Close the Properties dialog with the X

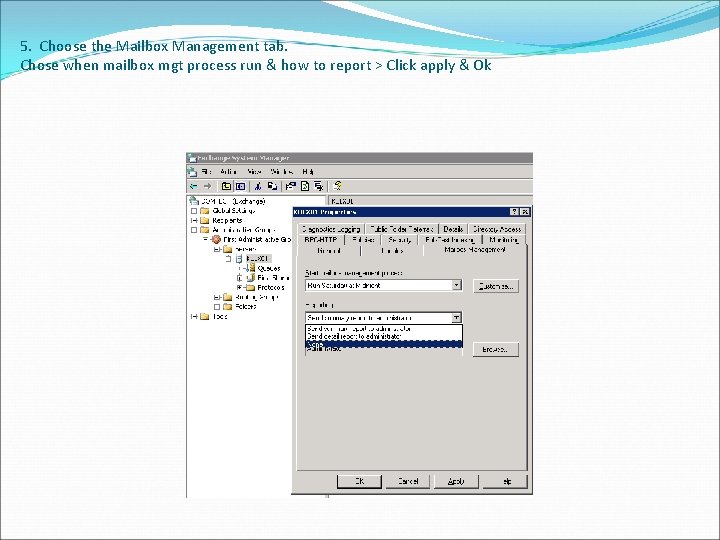[x=525, y=212]
